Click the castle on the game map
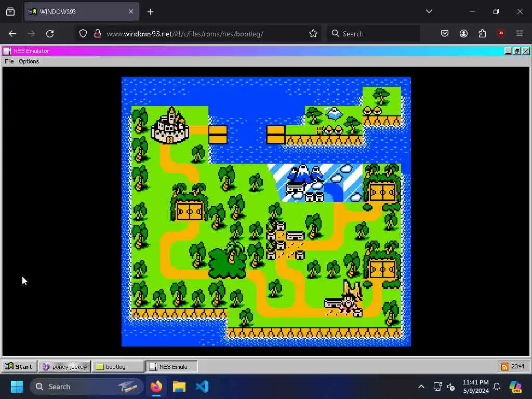The image size is (532, 399). [x=170, y=126]
